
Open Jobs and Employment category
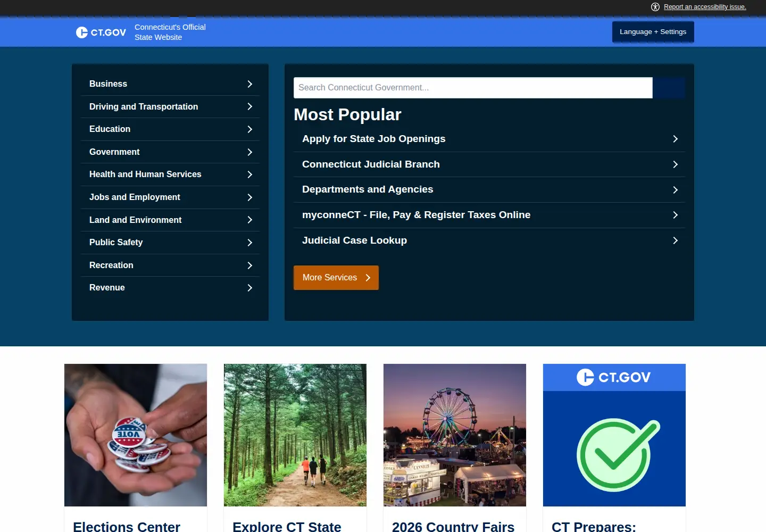coord(170,197)
